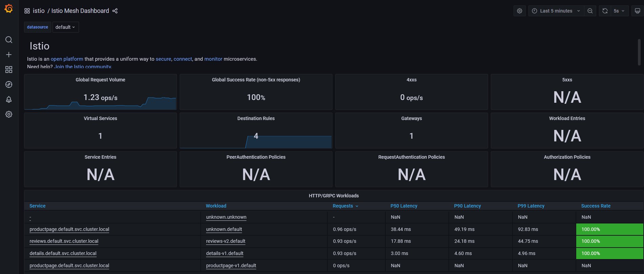Open the datasource default dropdown
Image resolution: width=644 pixels, height=274 pixels.
[65, 27]
